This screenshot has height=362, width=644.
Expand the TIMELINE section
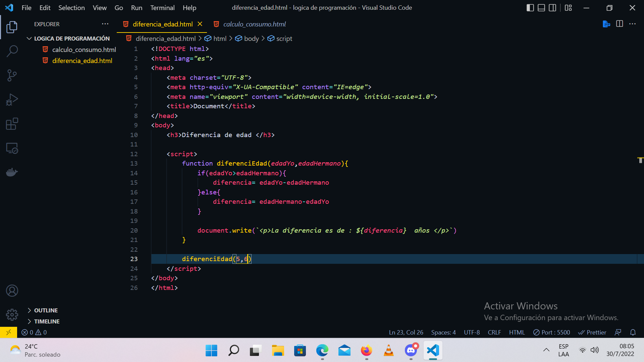(43, 321)
